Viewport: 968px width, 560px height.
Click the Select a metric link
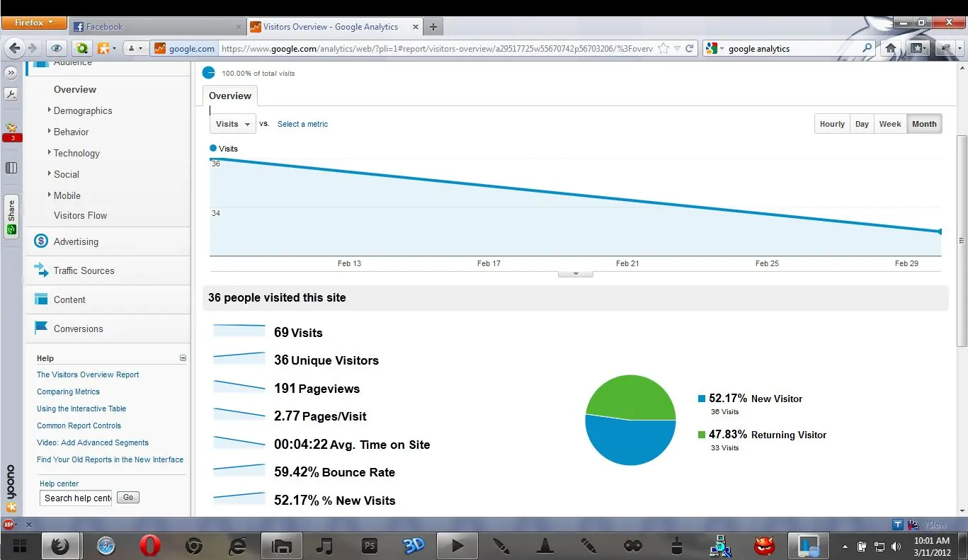[303, 124]
